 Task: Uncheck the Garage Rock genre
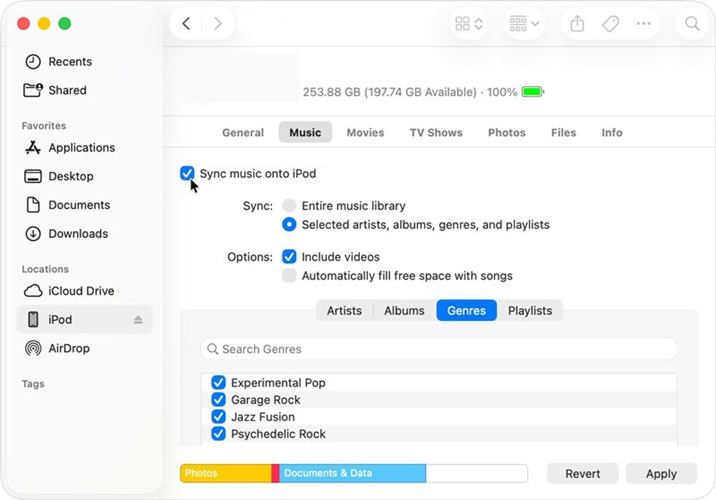click(218, 400)
